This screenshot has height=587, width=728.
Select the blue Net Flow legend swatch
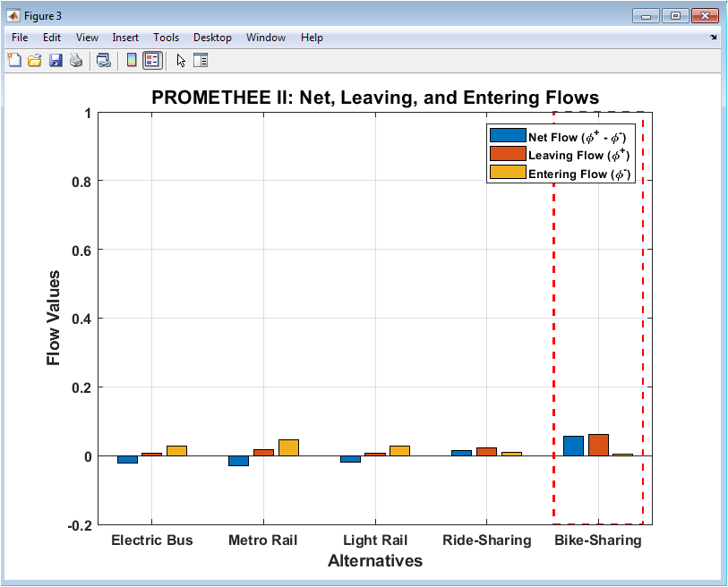point(508,135)
